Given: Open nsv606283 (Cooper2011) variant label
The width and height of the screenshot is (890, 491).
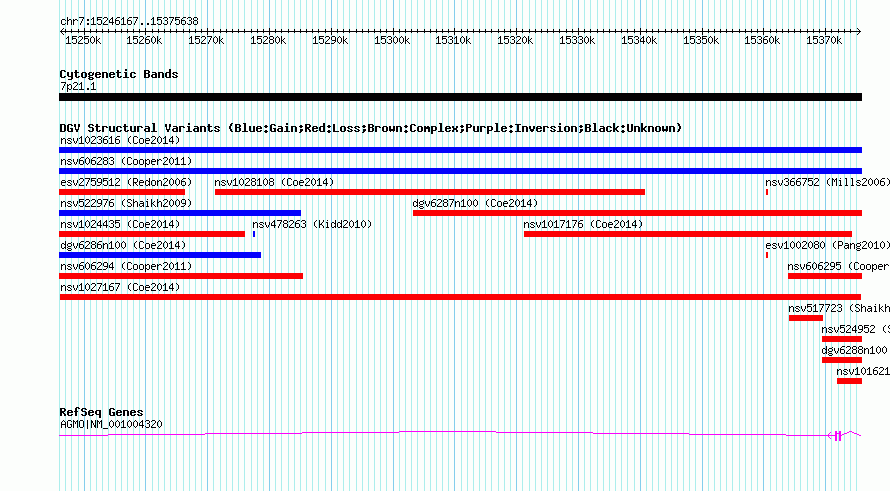Looking at the screenshot, I should [x=126, y=161].
